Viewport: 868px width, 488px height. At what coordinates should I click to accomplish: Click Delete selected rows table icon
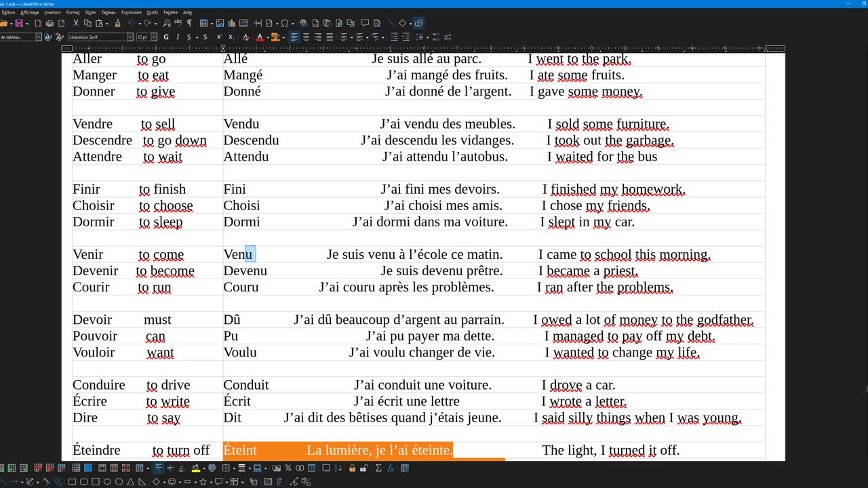pos(38,468)
